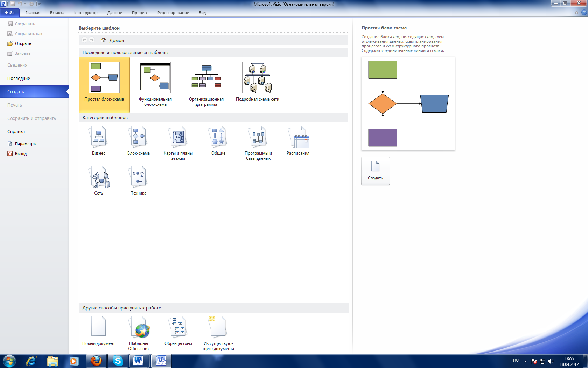This screenshot has height=368, width=588.
Task: Click the volume speaker tray icon
Action: (551, 361)
